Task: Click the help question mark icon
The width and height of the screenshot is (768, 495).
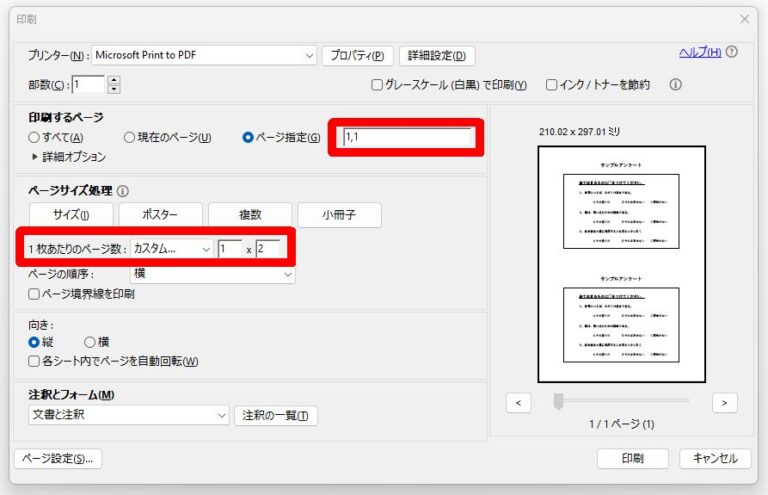Action: click(x=732, y=52)
